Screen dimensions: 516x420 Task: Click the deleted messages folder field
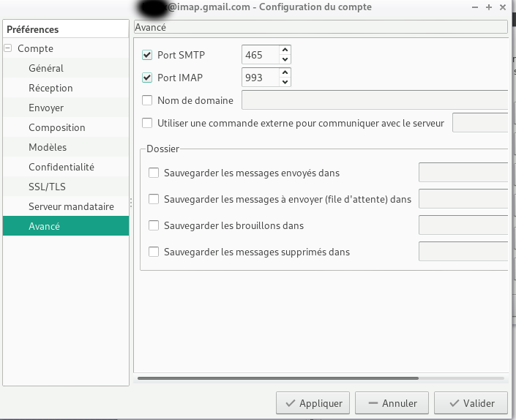[x=463, y=251]
